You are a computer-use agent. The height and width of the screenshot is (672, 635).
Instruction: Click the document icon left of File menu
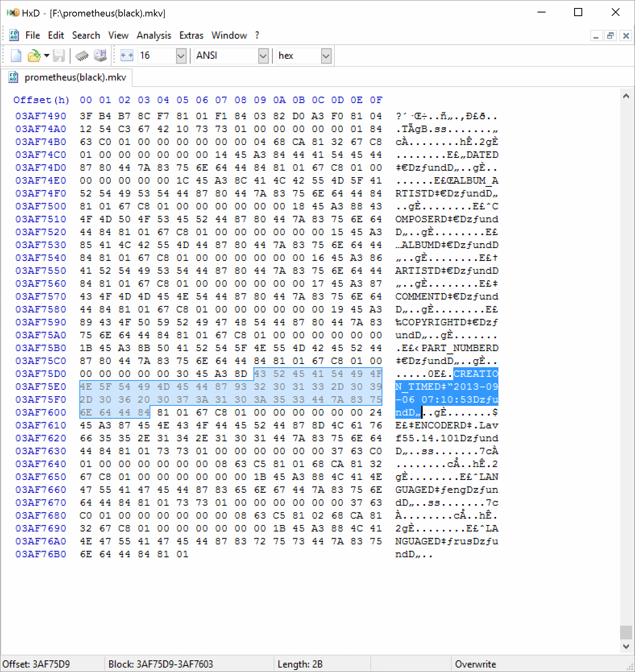pyautogui.click(x=14, y=35)
